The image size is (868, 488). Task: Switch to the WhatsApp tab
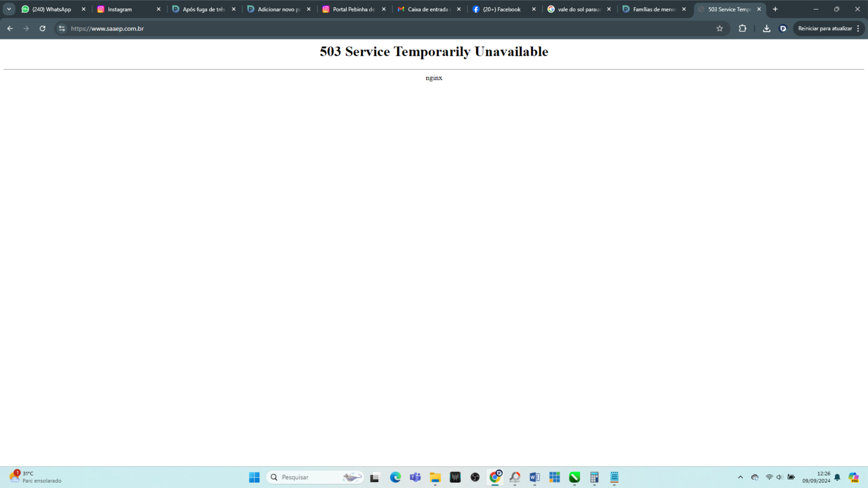[52, 9]
